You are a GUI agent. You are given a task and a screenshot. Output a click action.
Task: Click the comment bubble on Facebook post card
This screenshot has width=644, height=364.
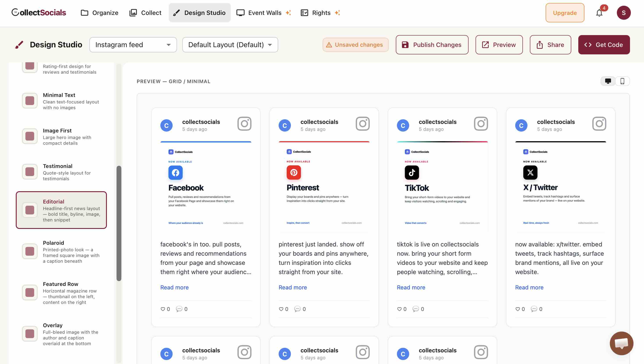179,309
